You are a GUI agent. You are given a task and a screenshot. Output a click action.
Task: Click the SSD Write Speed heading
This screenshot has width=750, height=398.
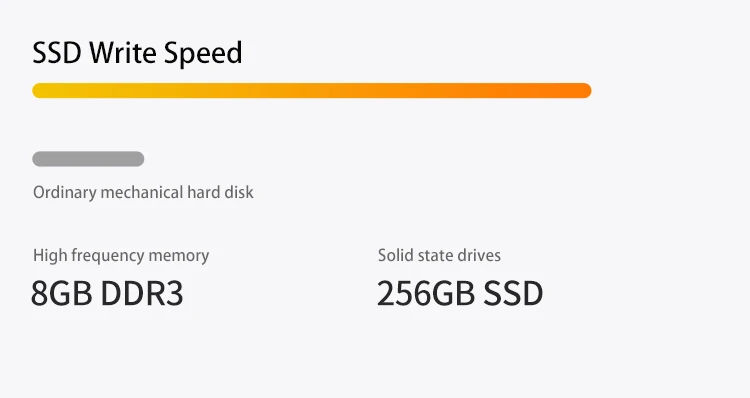point(137,53)
